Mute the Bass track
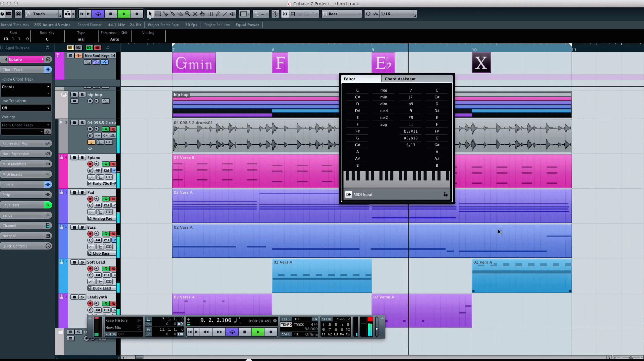644x361 pixels. click(x=74, y=227)
